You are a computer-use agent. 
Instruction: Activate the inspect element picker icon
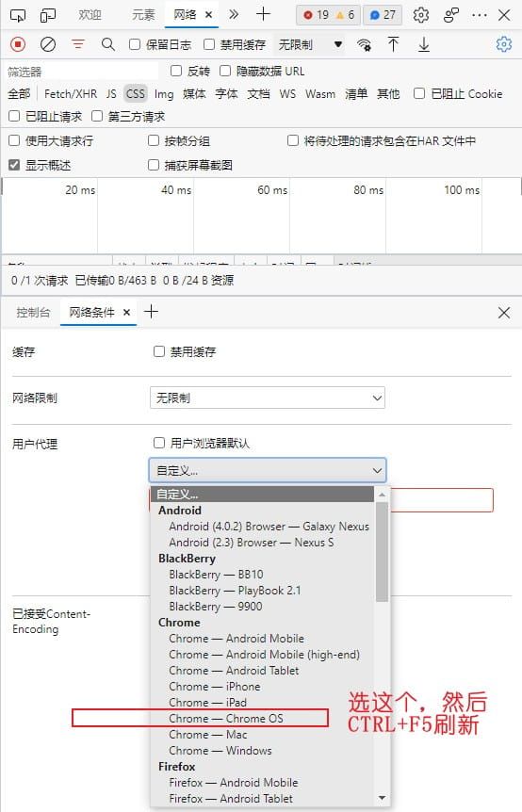(x=18, y=15)
